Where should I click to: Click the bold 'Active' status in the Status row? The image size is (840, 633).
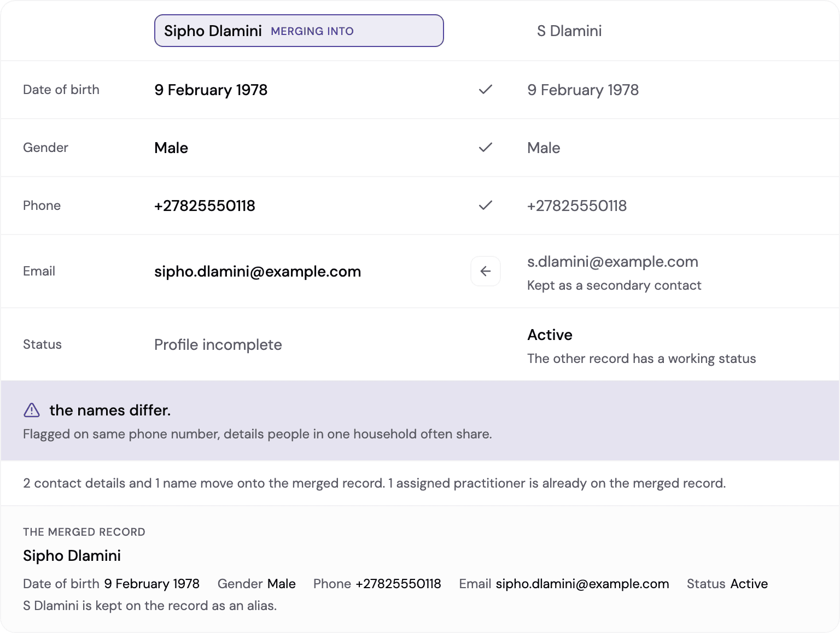click(550, 335)
